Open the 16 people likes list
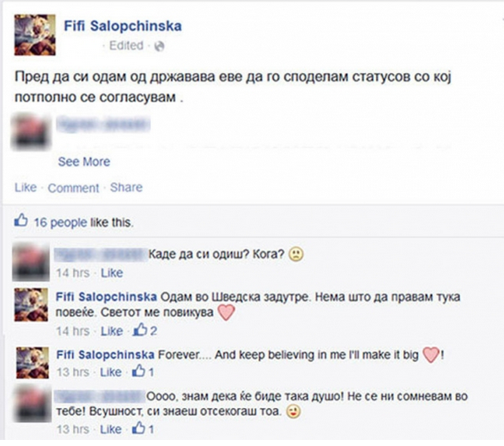 tap(60, 223)
